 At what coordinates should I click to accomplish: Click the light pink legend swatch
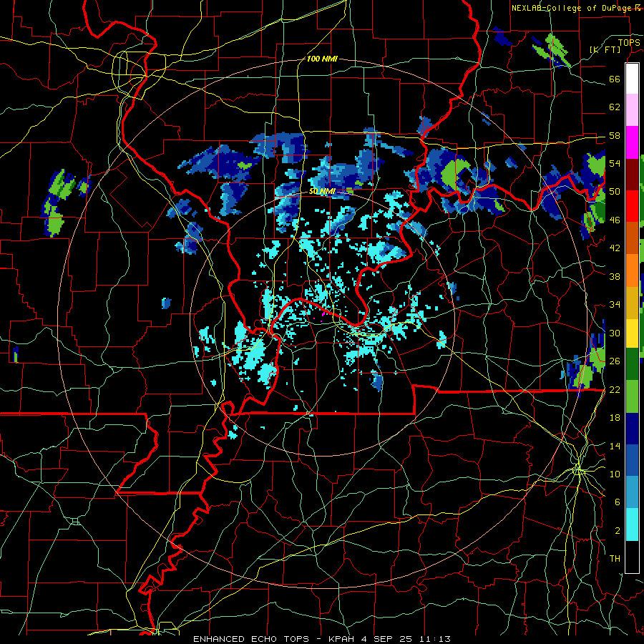632,110
